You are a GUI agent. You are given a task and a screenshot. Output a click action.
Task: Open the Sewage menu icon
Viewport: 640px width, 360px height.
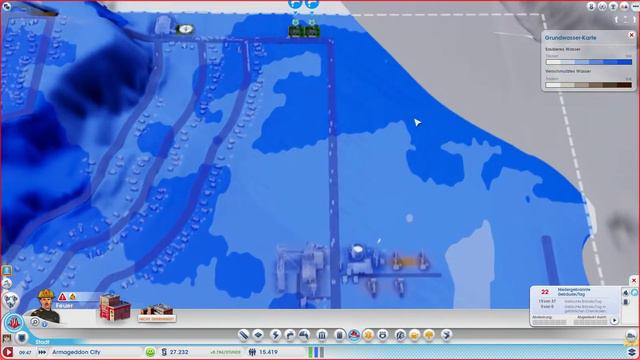[304, 335]
